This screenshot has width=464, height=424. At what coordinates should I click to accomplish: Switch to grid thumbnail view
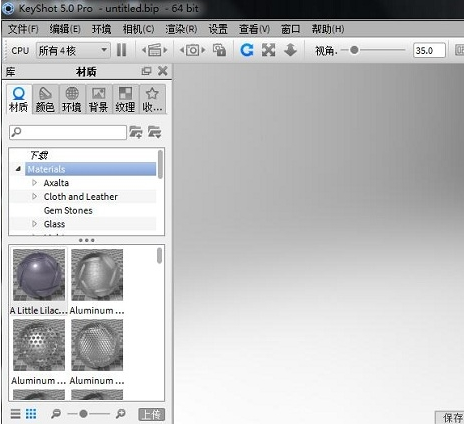(x=31, y=414)
